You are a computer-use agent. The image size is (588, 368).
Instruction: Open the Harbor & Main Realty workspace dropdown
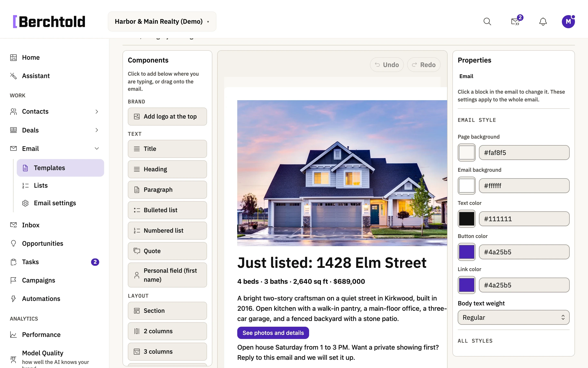(162, 21)
